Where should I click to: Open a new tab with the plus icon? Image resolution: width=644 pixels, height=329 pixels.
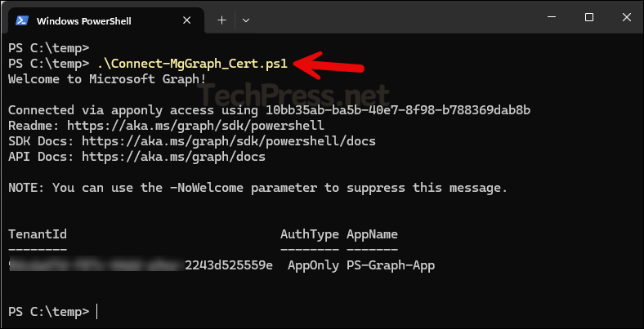(x=221, y=20)
